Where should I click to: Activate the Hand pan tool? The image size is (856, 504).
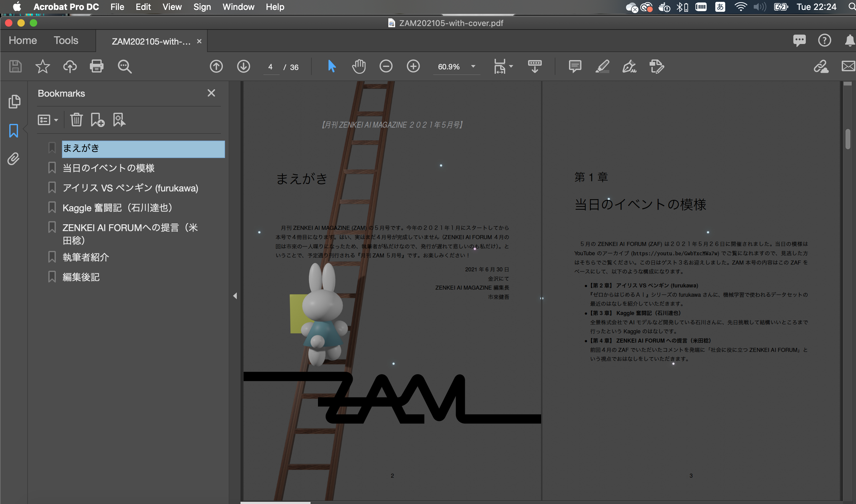coord(359,66)
